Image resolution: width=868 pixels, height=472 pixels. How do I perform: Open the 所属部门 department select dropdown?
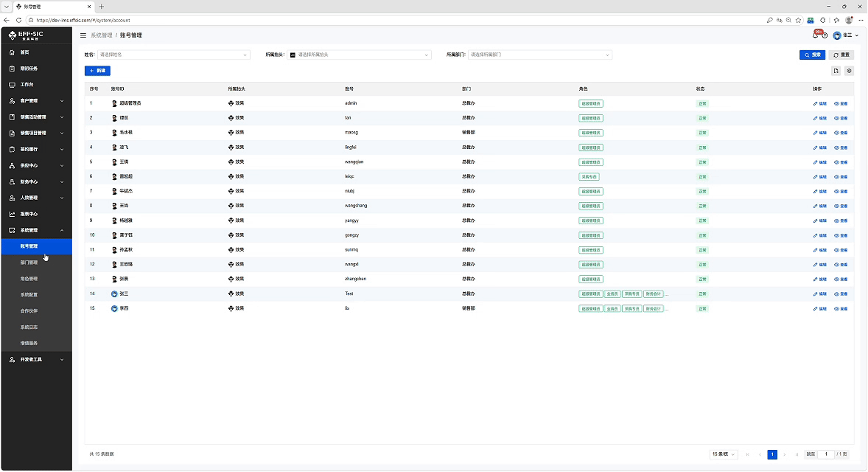click(539, 55)
